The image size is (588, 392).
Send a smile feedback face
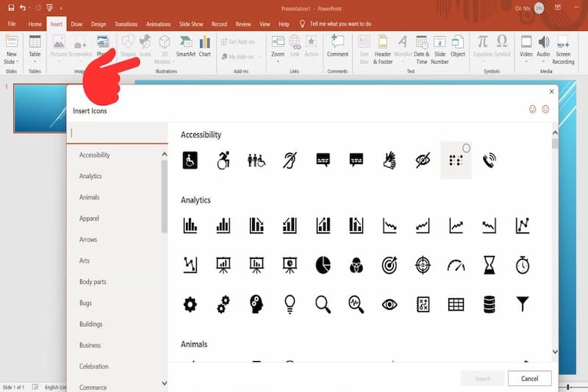coord(532,109)
